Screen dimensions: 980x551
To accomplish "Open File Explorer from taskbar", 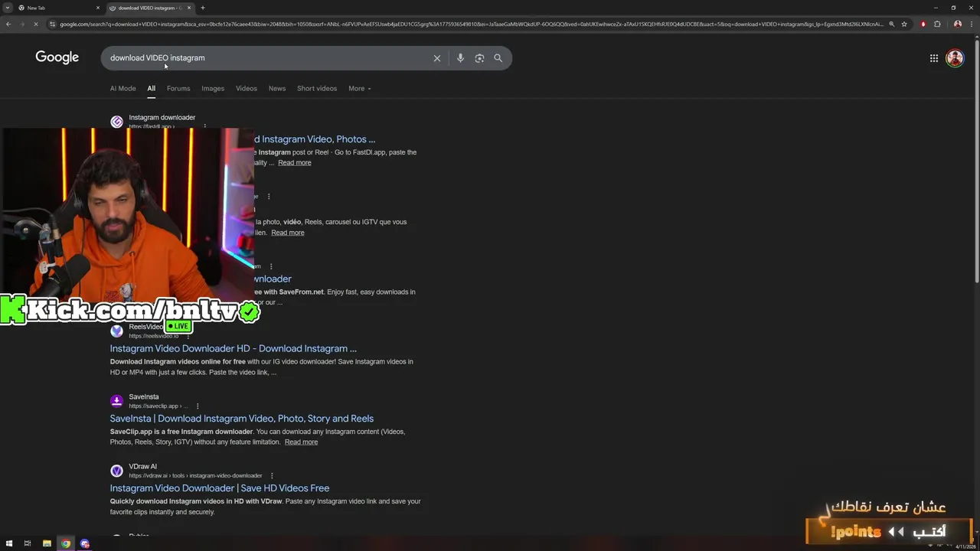I will [47, 544].
